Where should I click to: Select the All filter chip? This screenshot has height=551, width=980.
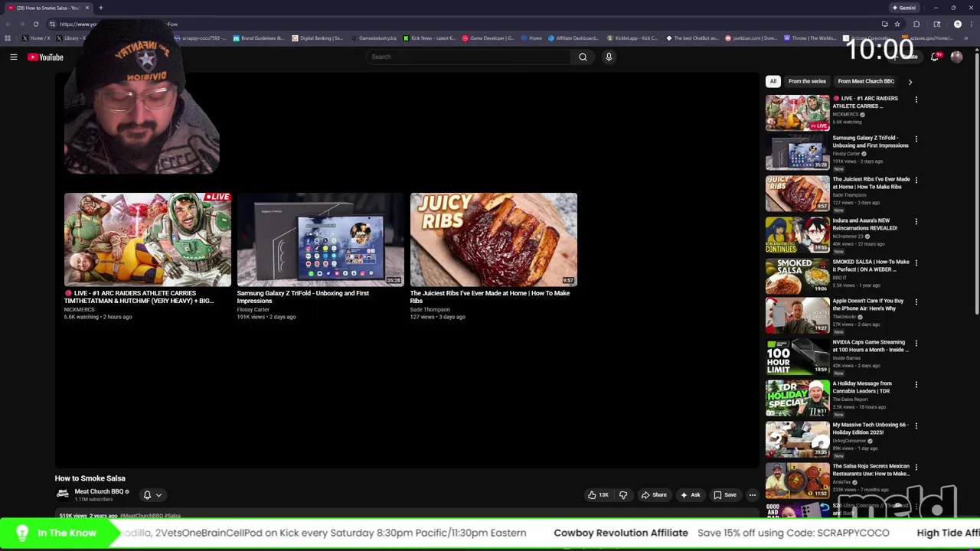click(x=773, y=81)
